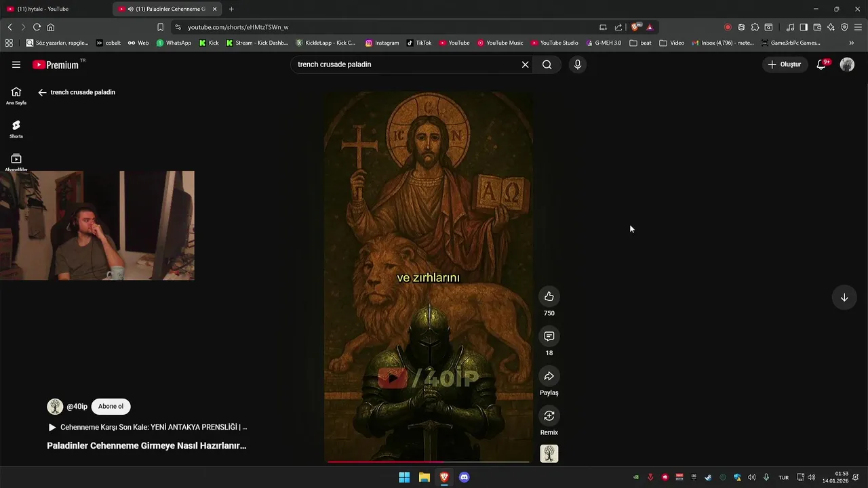
Task: Navigate back in the browser
Action: [9, 27]
